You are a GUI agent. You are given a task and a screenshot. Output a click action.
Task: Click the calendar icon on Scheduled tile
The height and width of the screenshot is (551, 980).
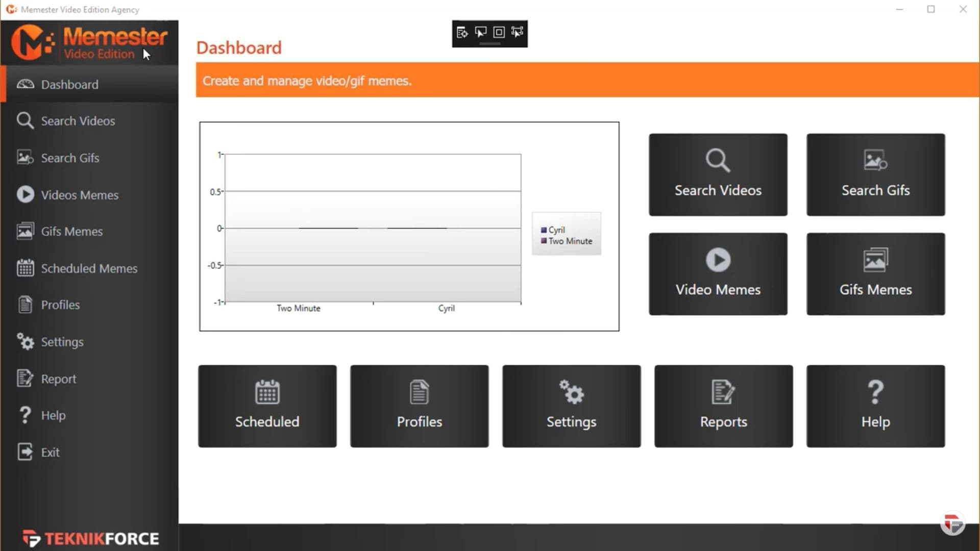pos(267,392)
